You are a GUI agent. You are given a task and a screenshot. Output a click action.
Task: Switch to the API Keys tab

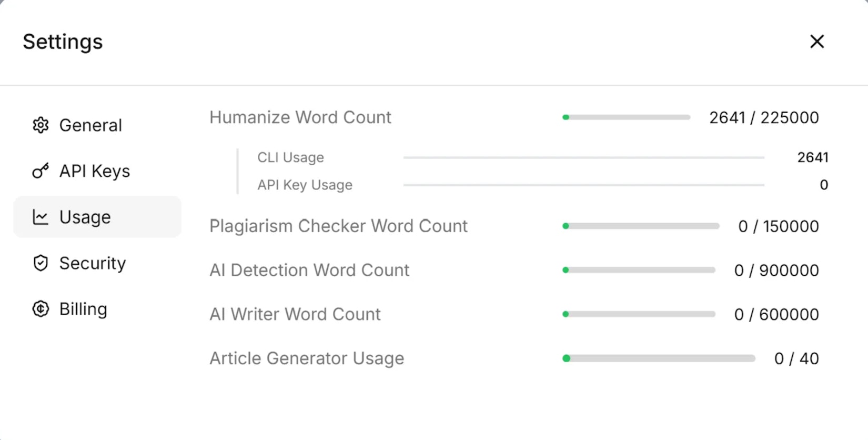[x=95, y=171]
